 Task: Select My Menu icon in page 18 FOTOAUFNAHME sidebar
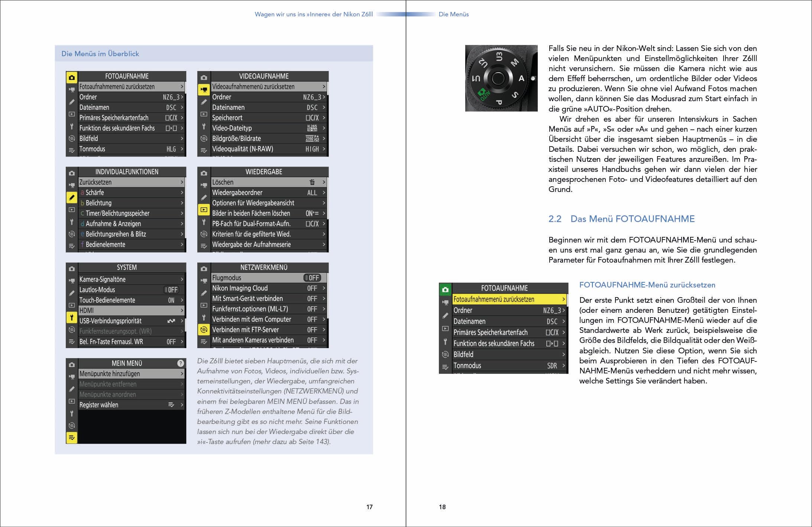tap(445, 367)
